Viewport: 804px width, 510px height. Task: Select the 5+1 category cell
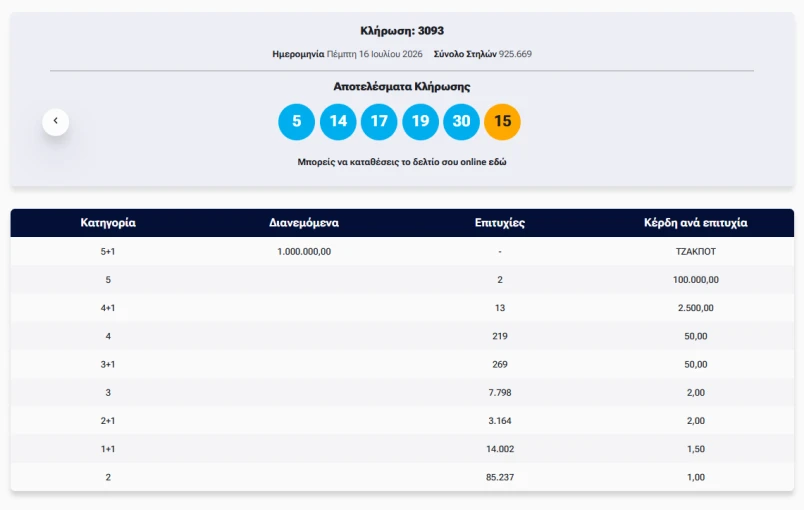point(108,252)
